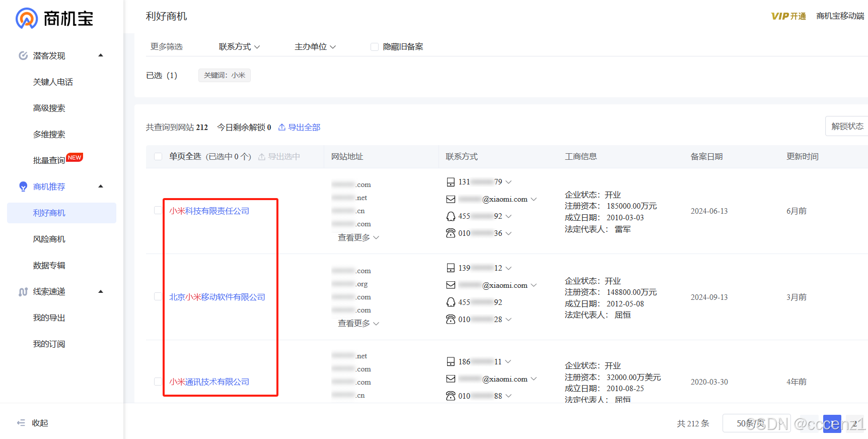Viewport: 868px width, 439px height.
Task: Click email icon in 北京小米移动软件 row
Action: (x=451, y=285)
